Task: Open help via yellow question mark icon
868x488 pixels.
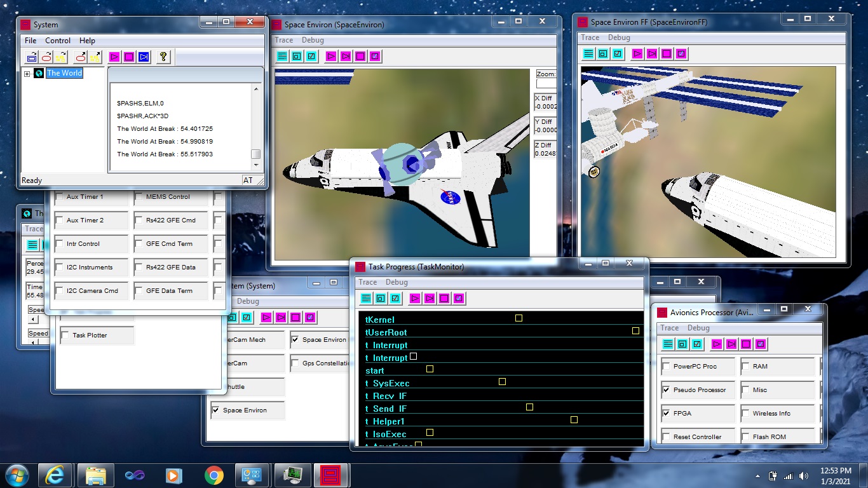Action: pyautogui.click(x=163, y=57)
